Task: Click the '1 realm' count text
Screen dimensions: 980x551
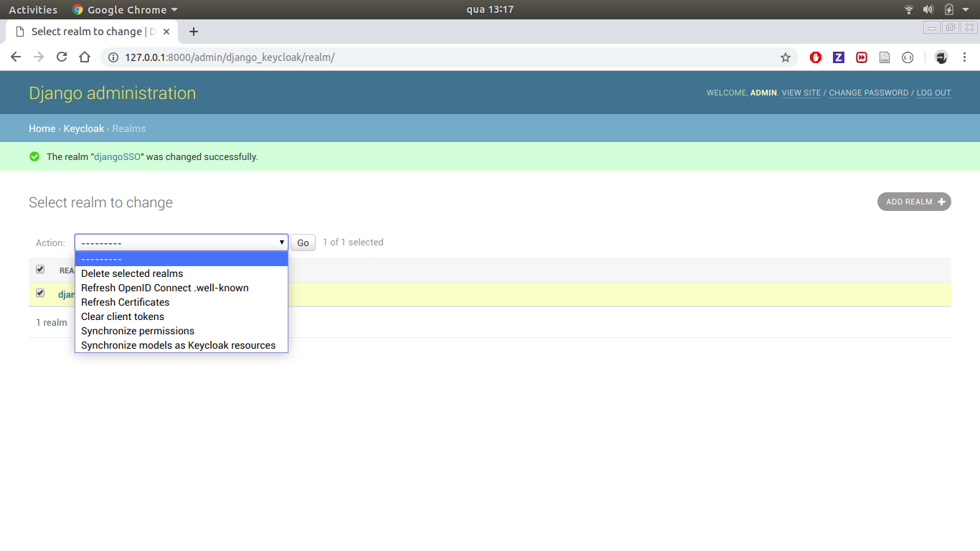Action: tap(52, 323)
